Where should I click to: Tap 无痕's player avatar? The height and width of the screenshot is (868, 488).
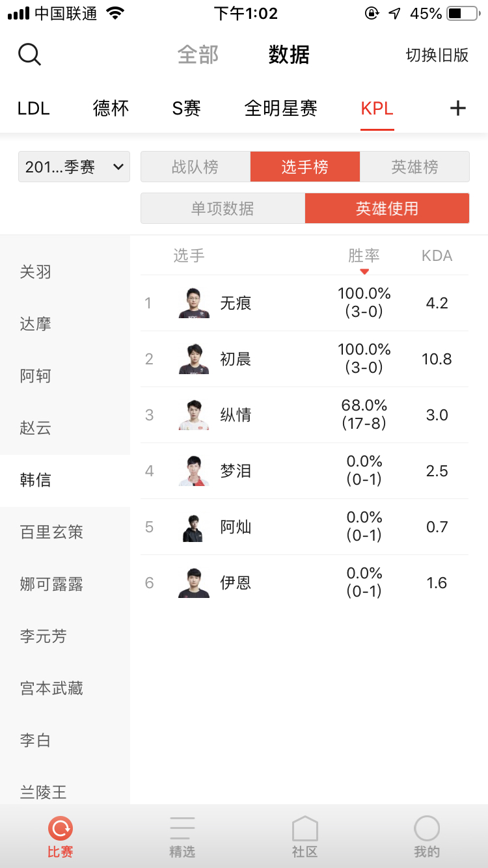tap(194, 303)
